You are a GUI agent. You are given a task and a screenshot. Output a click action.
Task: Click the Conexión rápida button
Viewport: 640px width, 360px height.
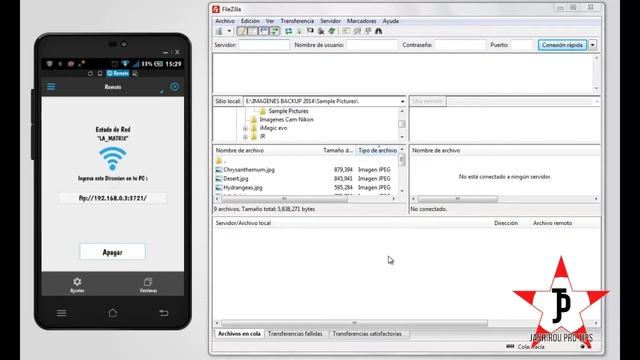[x=562, y=45]
